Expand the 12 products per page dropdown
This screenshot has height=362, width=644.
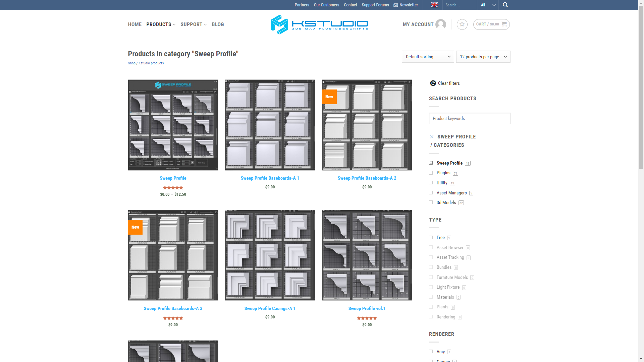tap(483, 57)
